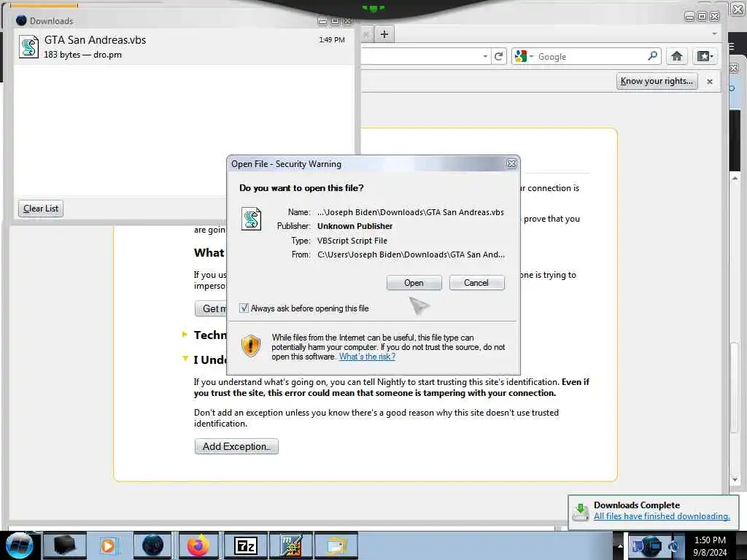Click the All files have finished downloading link
747x560 pixels.
pos(662,516)
